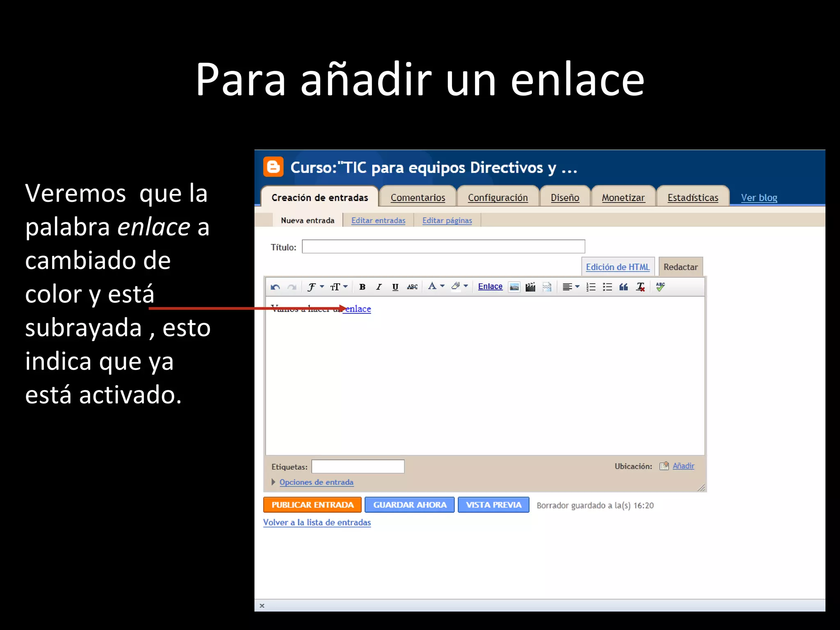Open the font family dropdown
This screenshot has height=630, width=840.
tap(315, 287)
